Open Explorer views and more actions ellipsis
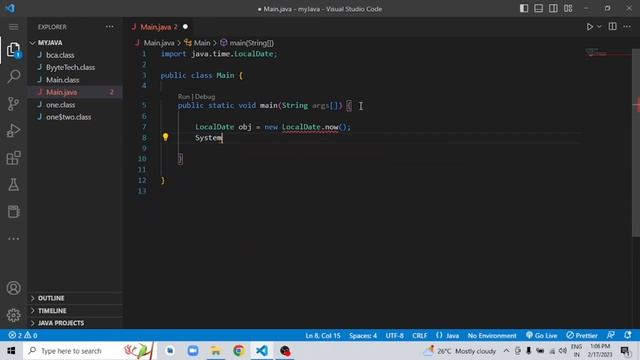This screenshot has height=360, width=640. 109,27
